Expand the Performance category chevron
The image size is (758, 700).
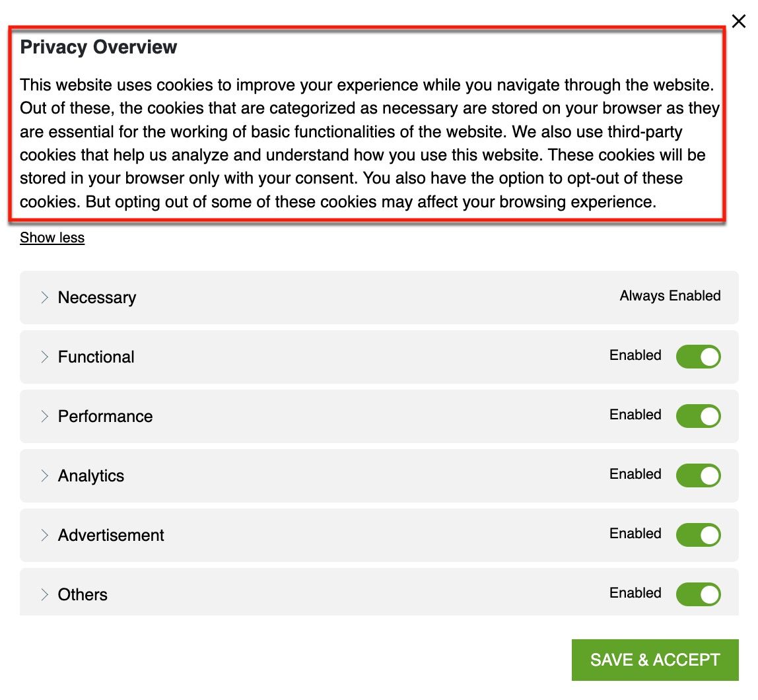click(x=44, y=416)
